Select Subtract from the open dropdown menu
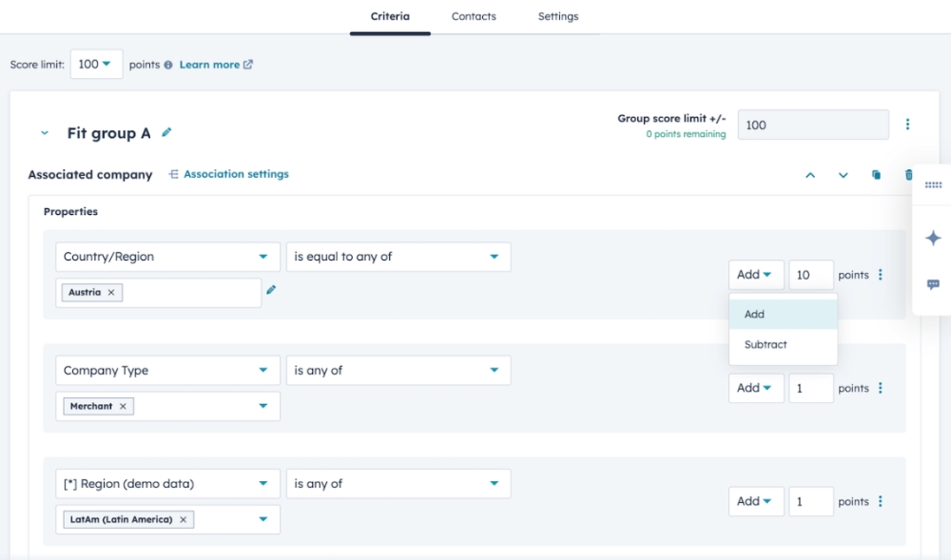The width and height of the screenshot is (951, 560). [766, 345]
